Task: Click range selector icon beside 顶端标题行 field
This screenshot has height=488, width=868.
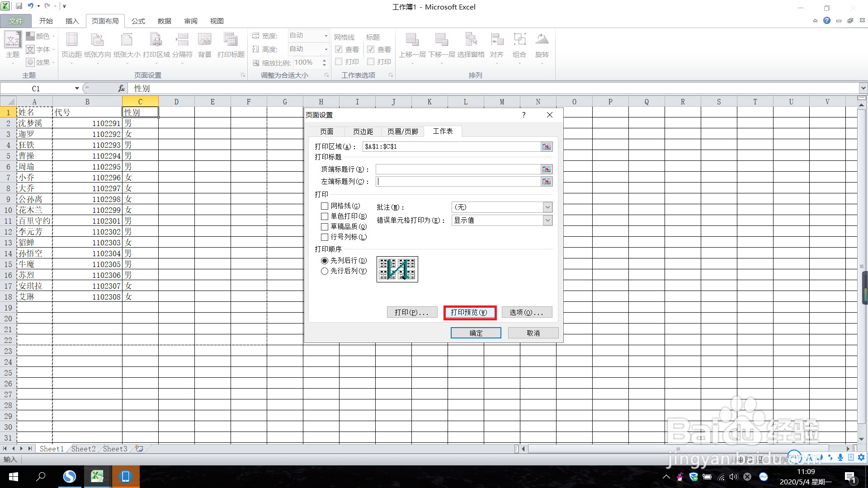Action: [x=547, y=169]
